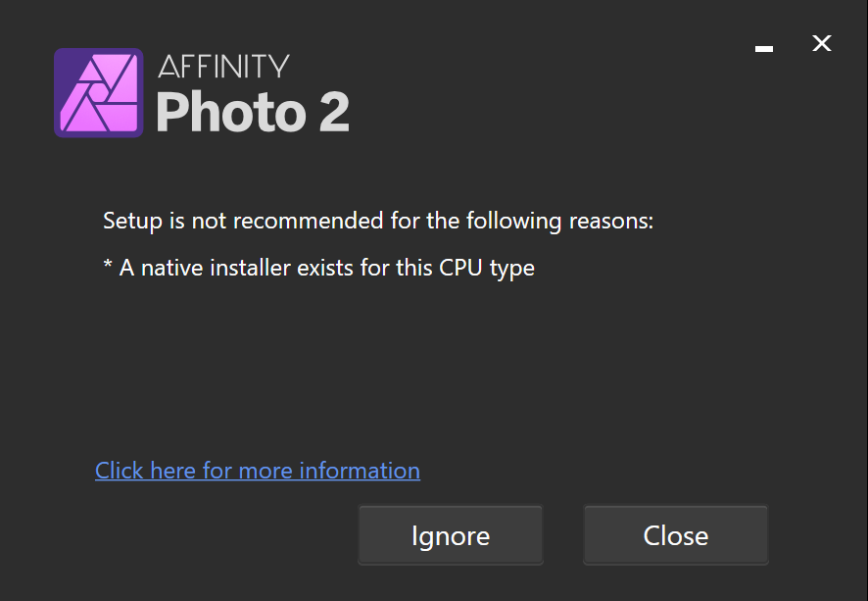Click the 'AFFINITY' branding text

point(222,66)
